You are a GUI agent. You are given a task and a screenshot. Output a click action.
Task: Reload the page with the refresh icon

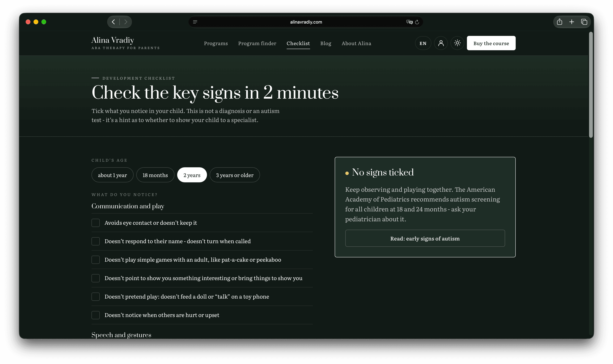(417, 22)
